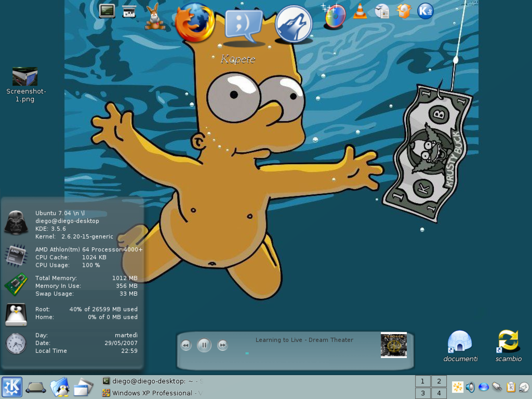Open the terminal monitor icon in dock
Image resolution: width=532 pixels, height=399 pixels.
click(107, 10)
